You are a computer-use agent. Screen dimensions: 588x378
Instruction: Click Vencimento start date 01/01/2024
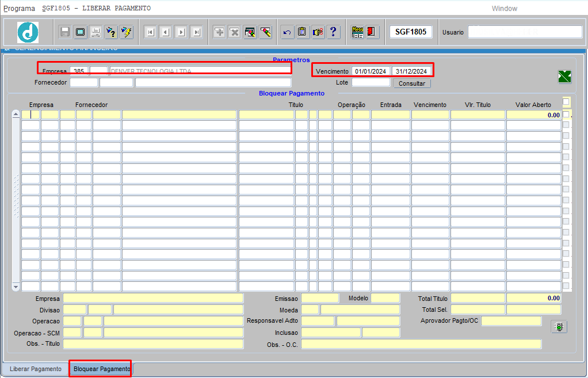[371, 71]
